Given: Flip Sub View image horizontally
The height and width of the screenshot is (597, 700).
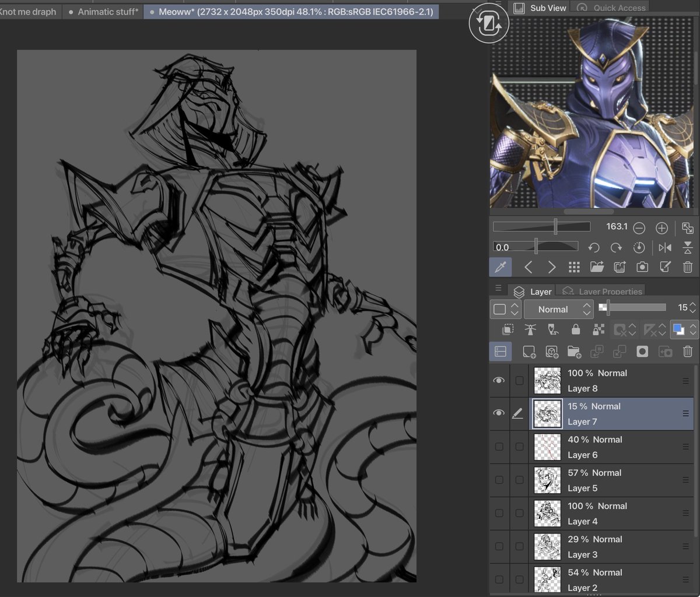Looking at the screenshot, I should pos(664,247).
